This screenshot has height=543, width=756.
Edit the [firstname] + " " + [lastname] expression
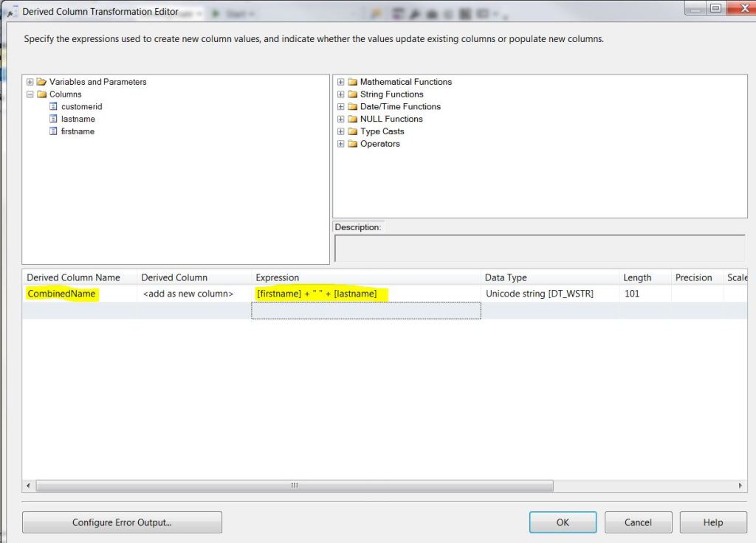pos(366,294)
